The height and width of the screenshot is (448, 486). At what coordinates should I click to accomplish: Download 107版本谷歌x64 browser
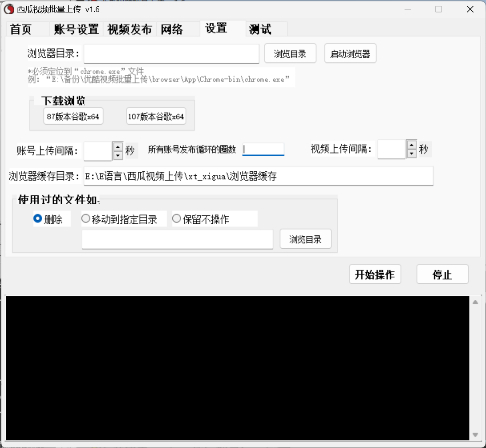pos(156,117)
